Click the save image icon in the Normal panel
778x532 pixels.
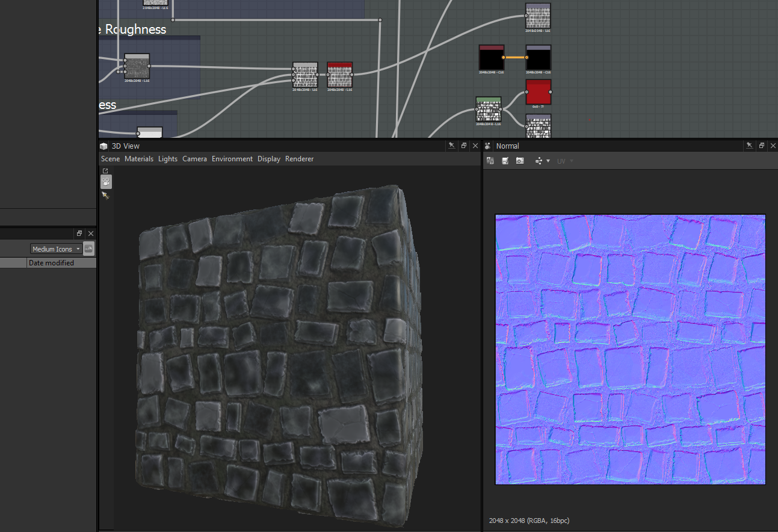(505, 161)
